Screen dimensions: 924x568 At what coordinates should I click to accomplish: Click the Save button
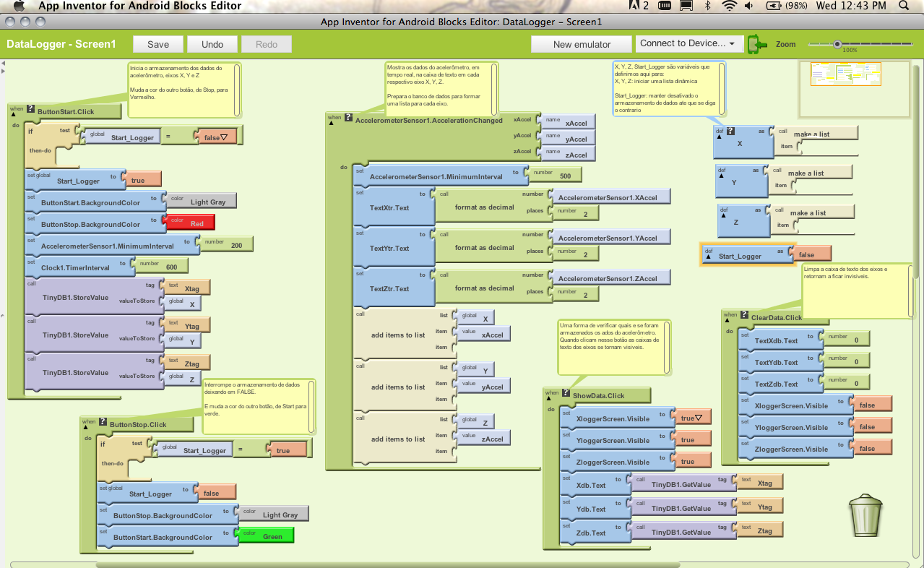[158, 44]
